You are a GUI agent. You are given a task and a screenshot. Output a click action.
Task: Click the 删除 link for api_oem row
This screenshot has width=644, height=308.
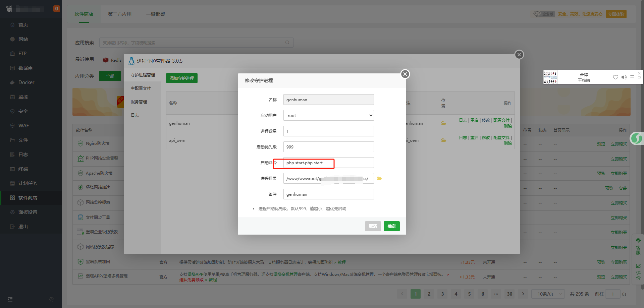tap(507, 143)
